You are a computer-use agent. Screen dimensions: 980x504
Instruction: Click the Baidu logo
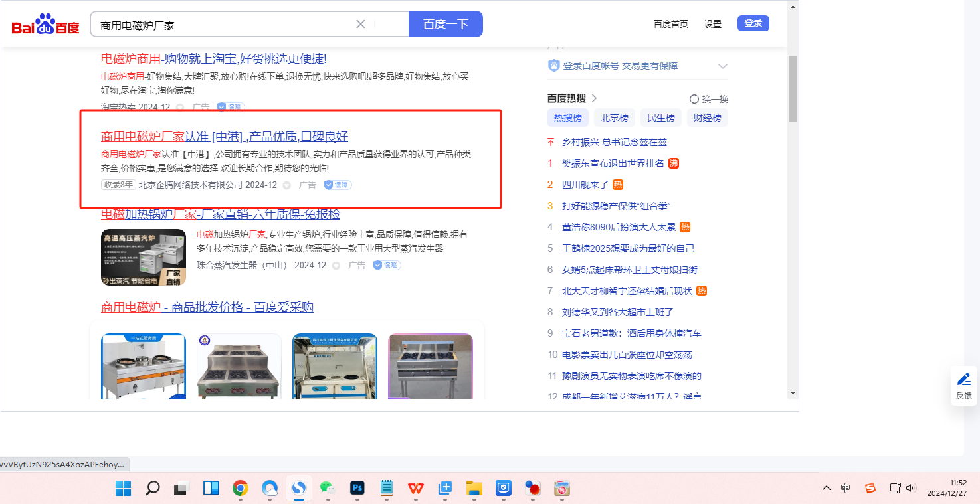pos(45,25)
